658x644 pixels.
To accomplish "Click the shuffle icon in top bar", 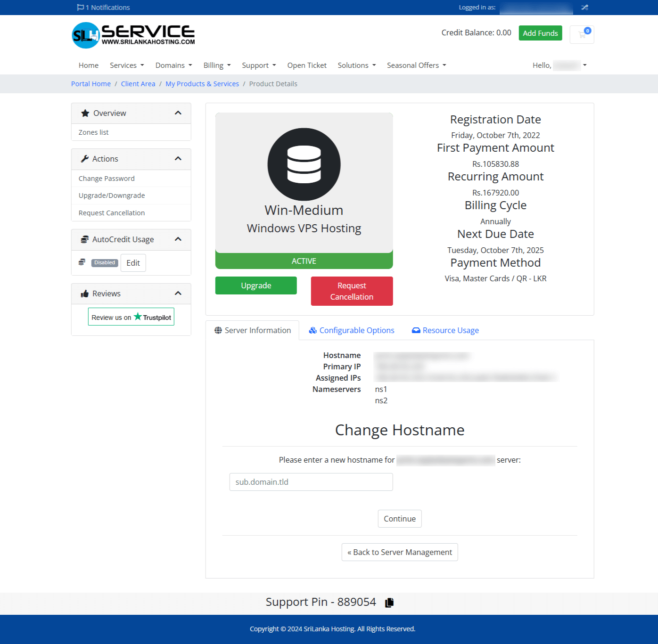I will pyautogui.click(x=584, y=8).
